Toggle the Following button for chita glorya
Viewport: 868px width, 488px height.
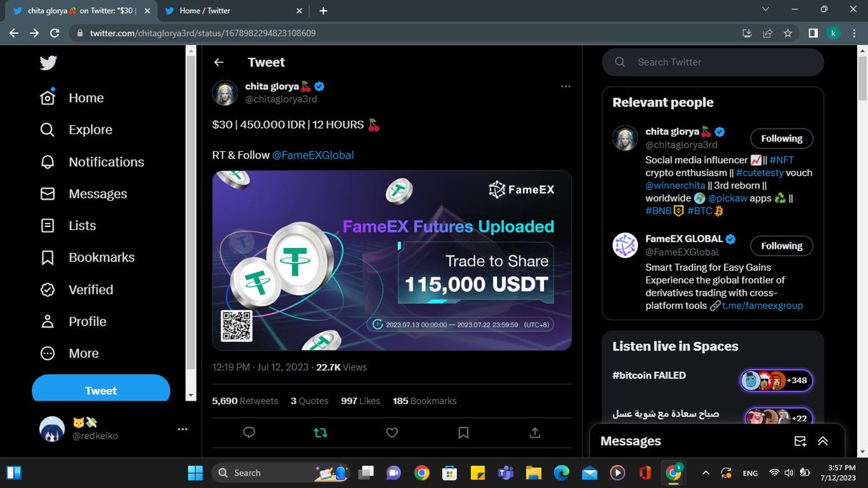click(x=781, y=139)
